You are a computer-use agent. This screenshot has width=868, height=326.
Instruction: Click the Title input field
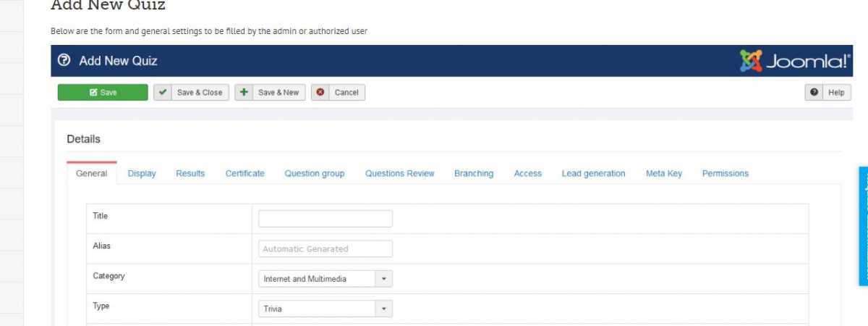pos(325,219)
